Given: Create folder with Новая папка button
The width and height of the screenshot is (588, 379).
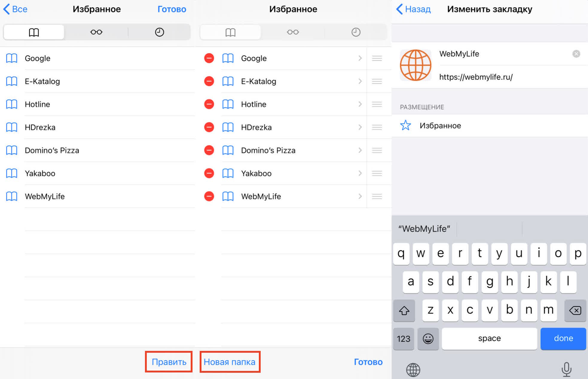Looking at the screenshot, I should click(x=230, y=362).
